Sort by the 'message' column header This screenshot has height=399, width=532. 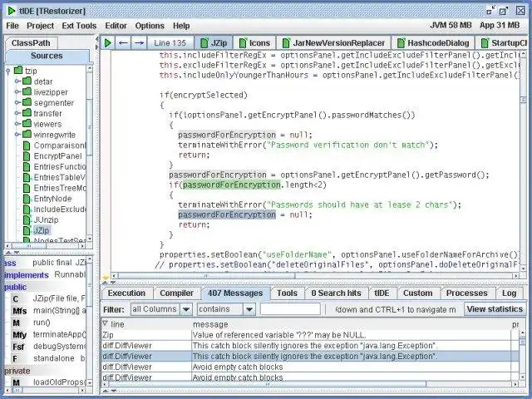(351, 324)
